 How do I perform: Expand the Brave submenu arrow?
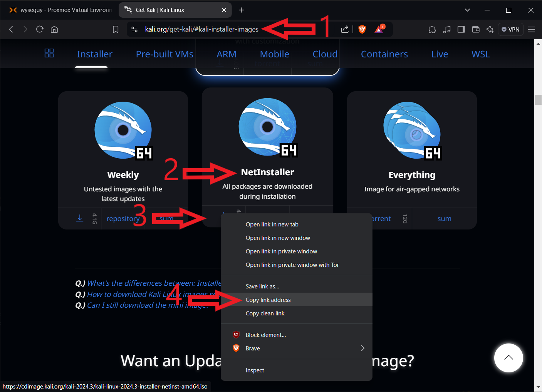click(362, 348)
